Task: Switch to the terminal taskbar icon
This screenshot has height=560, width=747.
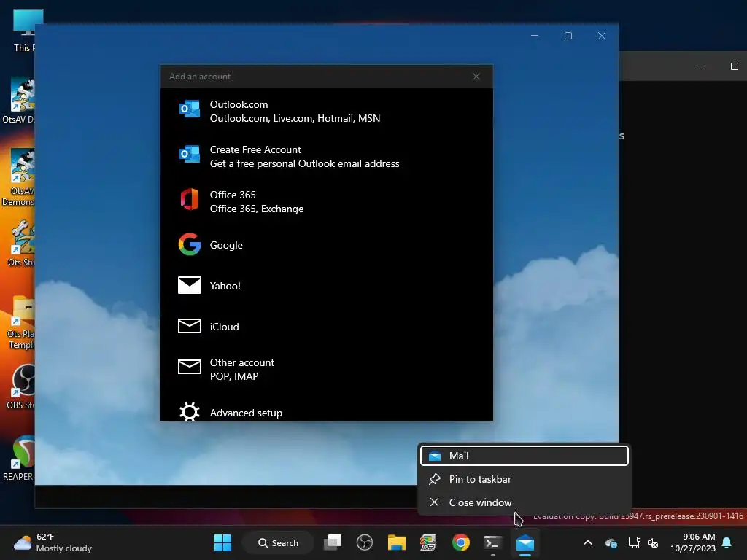Action: click(492, 542)
